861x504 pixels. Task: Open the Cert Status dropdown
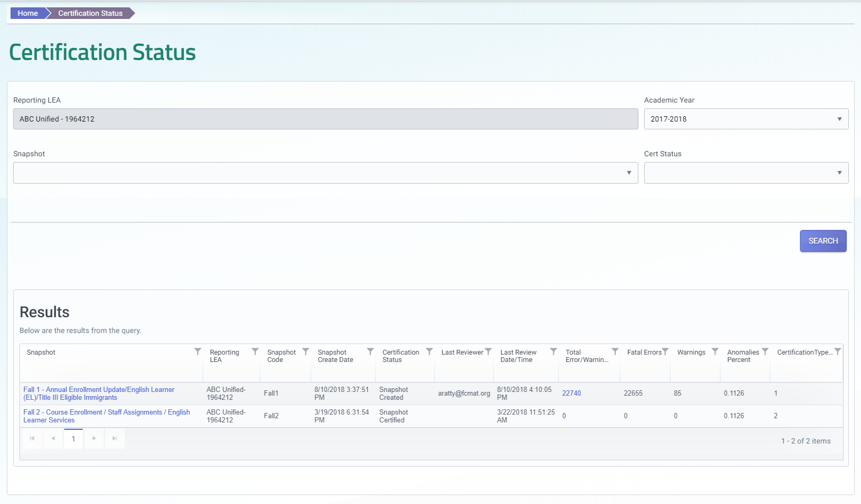840,173
